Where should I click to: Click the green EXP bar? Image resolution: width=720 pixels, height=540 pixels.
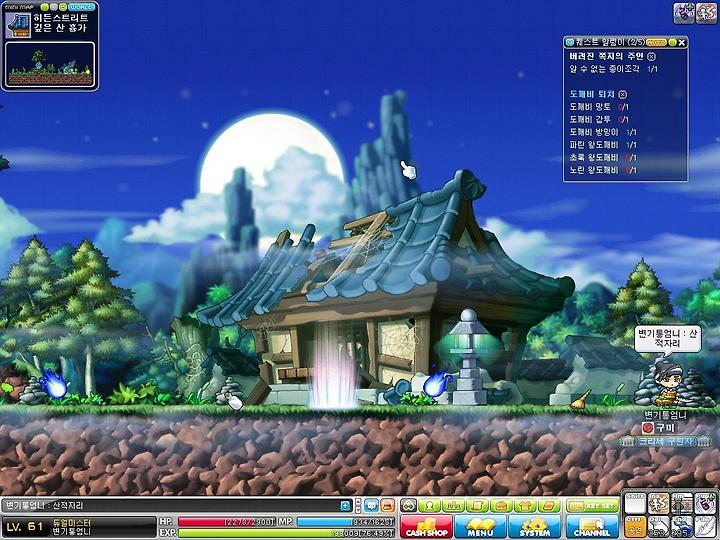[x=287, y=533]
